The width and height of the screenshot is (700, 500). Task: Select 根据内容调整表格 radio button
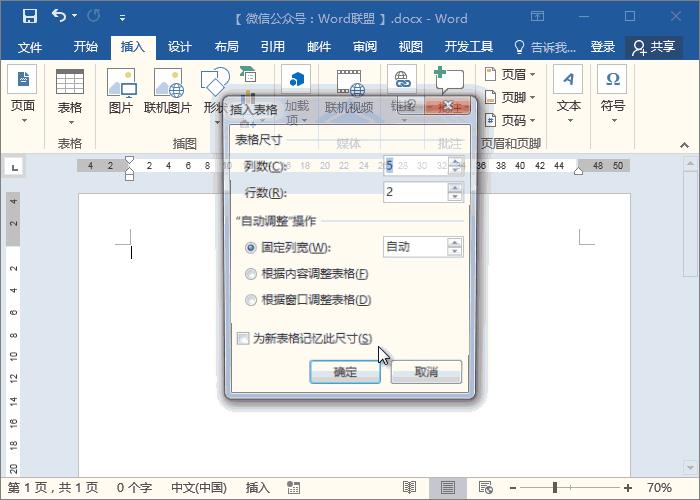point(250,274)
